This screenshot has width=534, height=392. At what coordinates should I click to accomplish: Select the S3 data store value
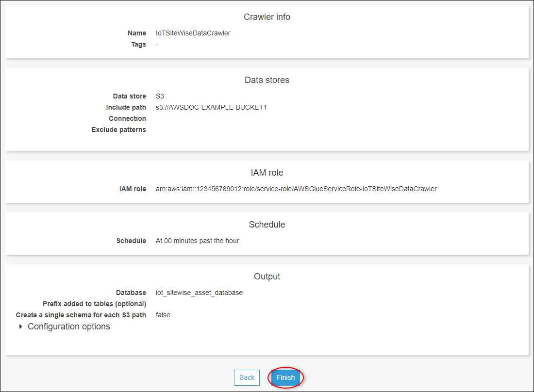pos(160,96)
